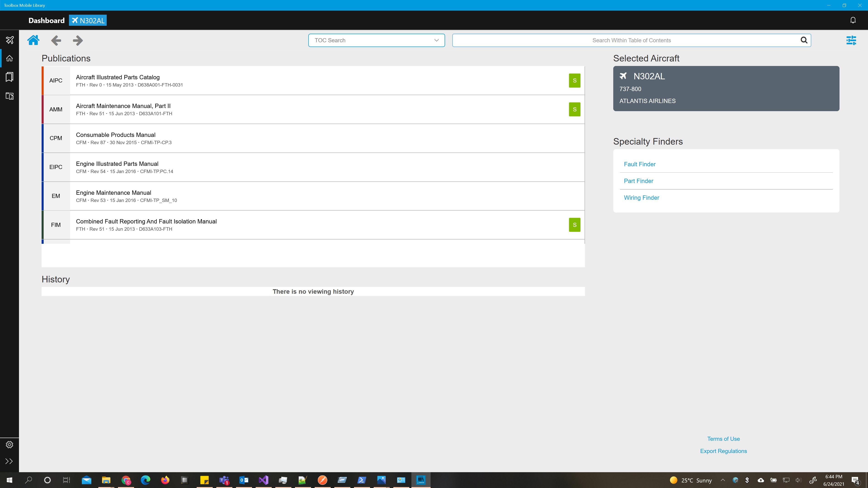This screenshot has height=488, width=868.
Task: Click the green S badge on AMM row
Action: [575, 109]
